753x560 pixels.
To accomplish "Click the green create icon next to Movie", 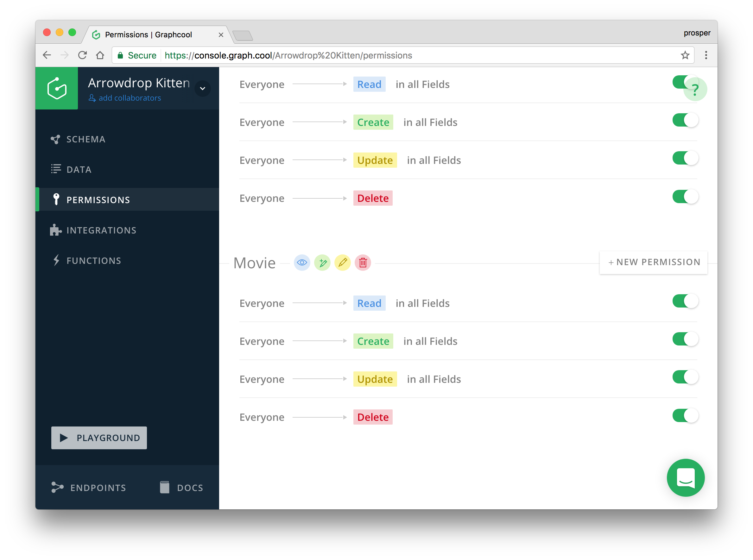I will click(322, 263).
